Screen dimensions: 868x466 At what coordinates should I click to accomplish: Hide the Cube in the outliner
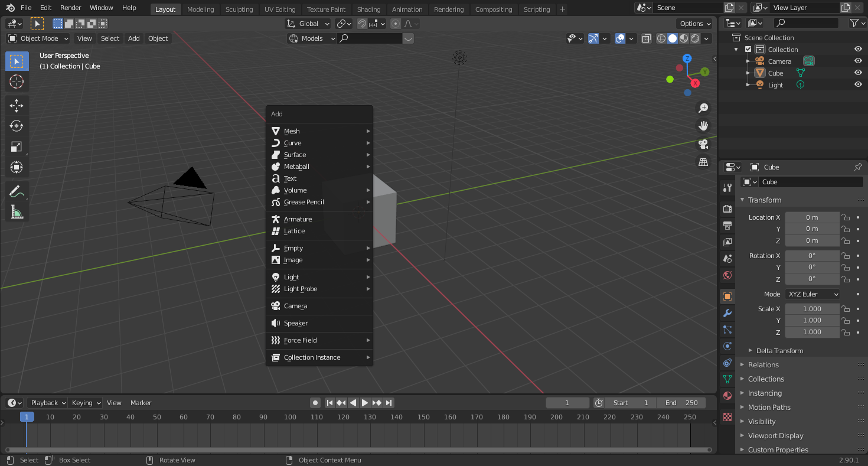[x=858, y=73]
